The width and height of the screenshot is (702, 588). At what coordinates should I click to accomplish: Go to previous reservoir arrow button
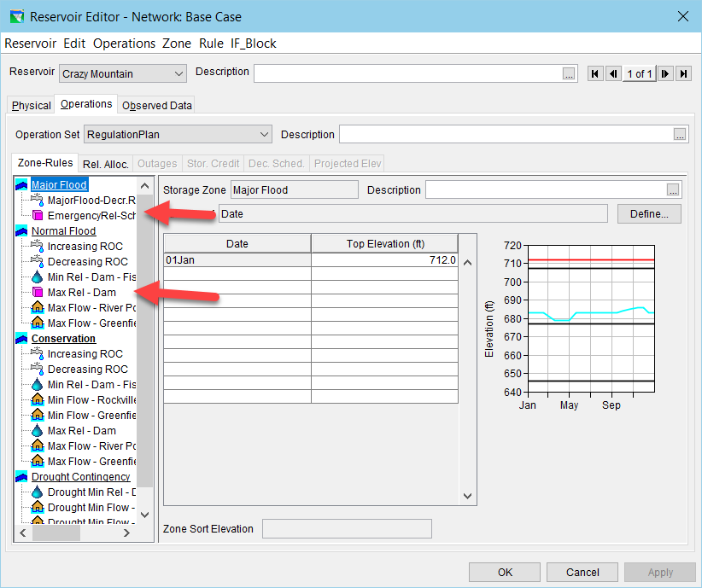(x=613, y=74)
